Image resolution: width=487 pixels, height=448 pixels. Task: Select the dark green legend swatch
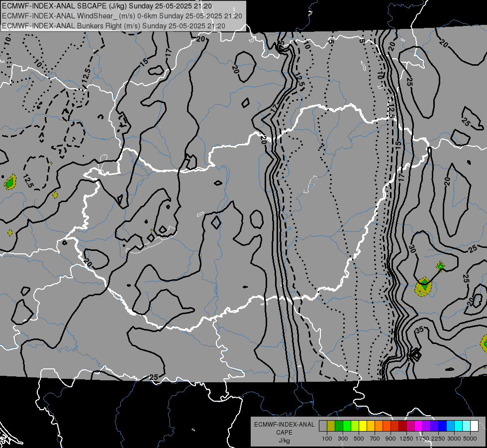pyautogui.click(x=339, y=426)
